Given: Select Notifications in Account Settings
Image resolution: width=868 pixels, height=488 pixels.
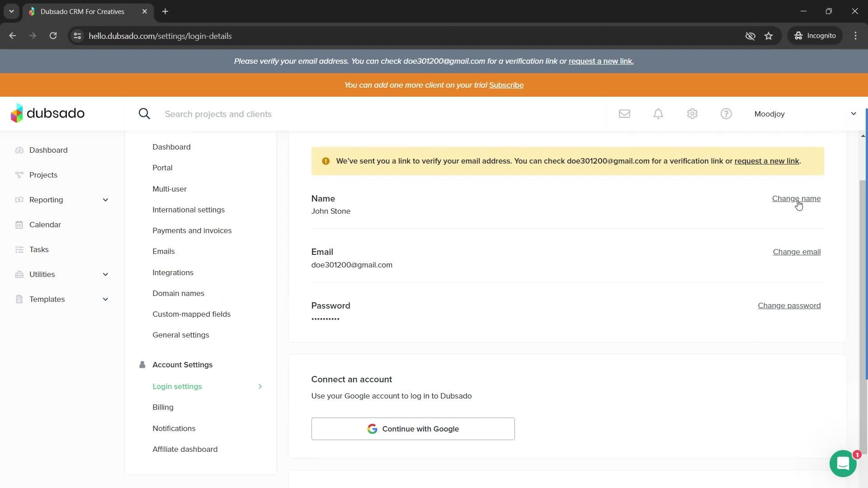Looking at the screenshot, I should point(174,428).
